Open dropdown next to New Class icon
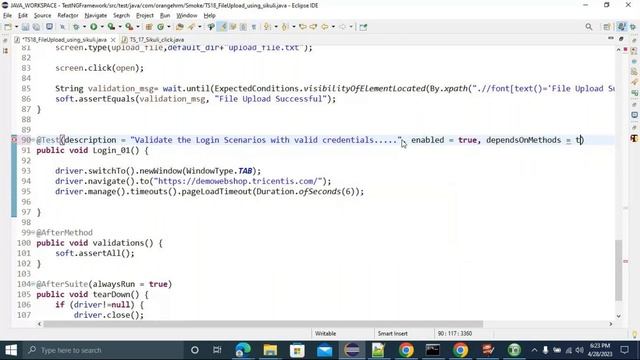The image size is (640, 360). point(169,27)
